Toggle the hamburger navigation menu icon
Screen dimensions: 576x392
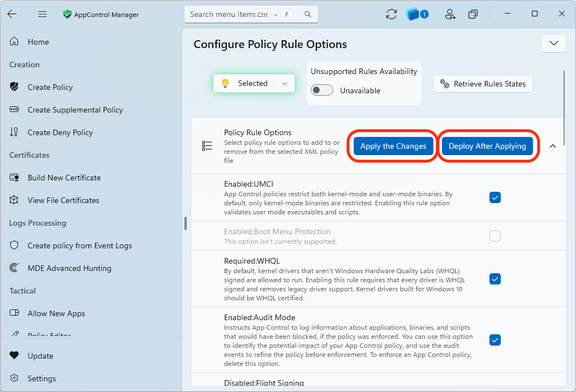[42, 14]
